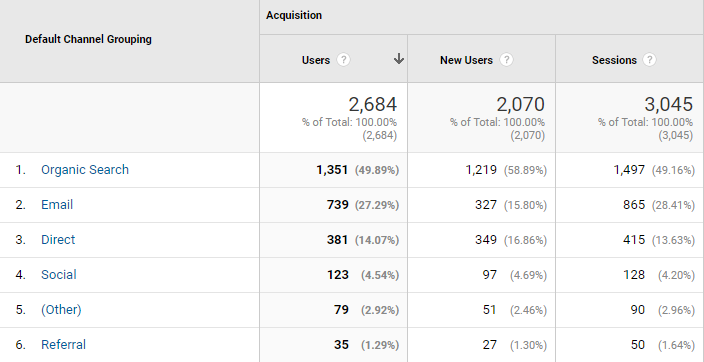Click Organic Search users value 1,351

tap(332, 170)
